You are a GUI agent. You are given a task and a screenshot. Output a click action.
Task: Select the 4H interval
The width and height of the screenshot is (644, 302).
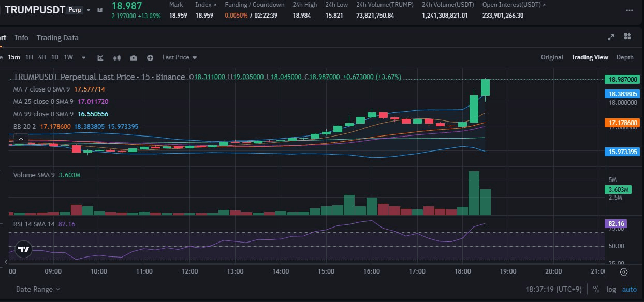point(42,57)
